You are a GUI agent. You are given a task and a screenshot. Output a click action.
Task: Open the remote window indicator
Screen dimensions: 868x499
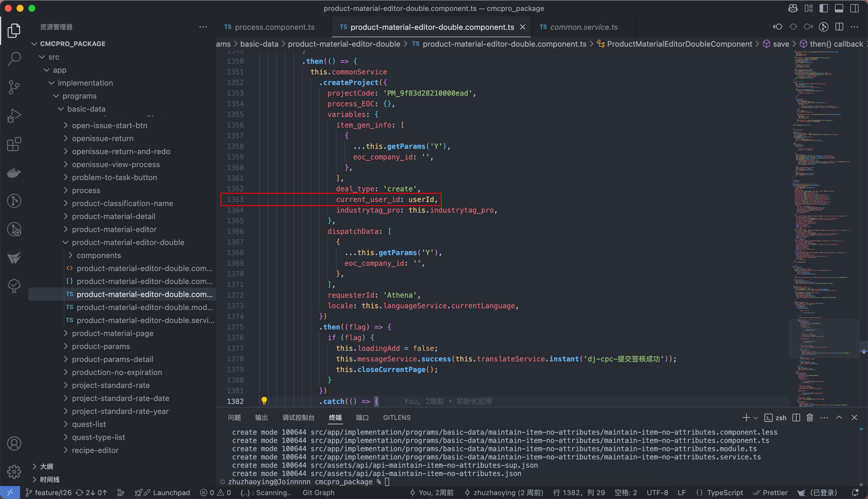point(10,493)
